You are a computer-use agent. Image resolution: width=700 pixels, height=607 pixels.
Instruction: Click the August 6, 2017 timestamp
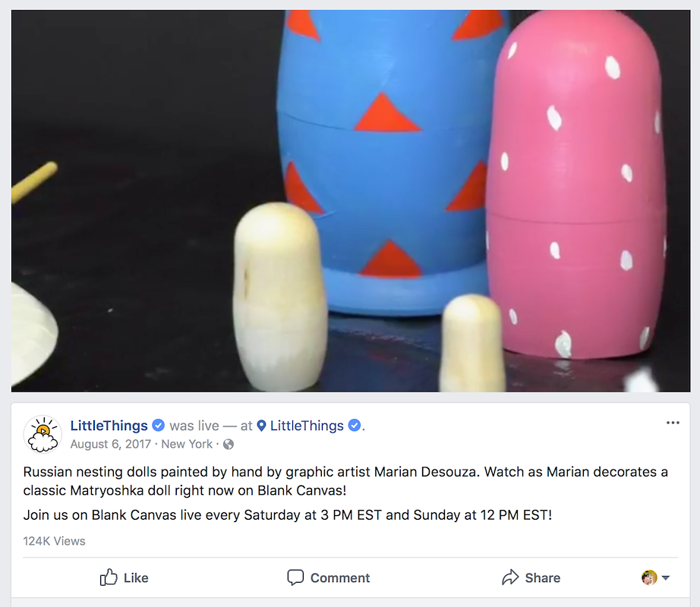tap(110, 444)
